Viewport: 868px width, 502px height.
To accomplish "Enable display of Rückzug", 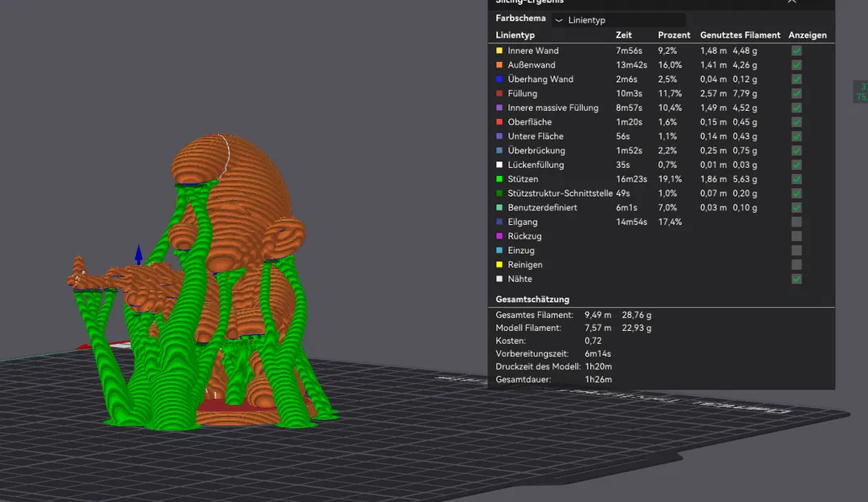I will pos(796,236).
